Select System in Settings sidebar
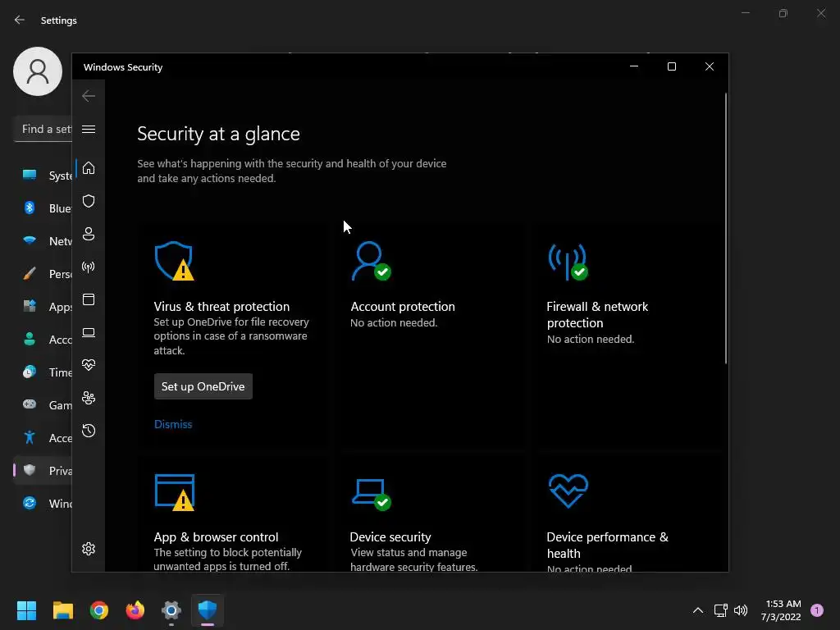 [x=43, y=176]
